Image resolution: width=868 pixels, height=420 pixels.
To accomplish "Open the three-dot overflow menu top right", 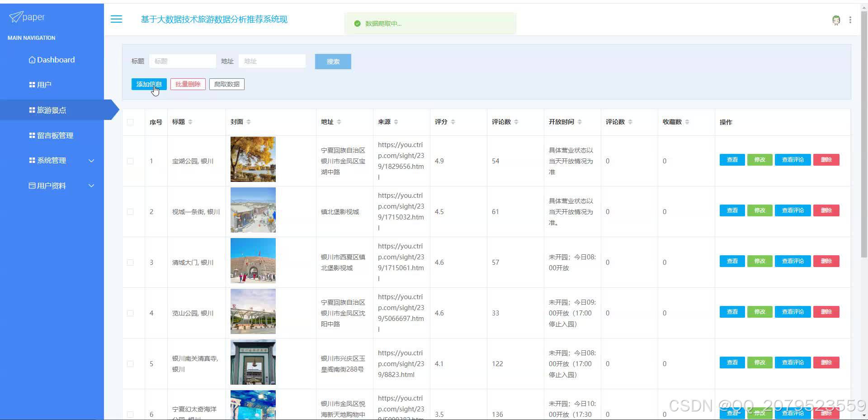I will coord(850,20).
